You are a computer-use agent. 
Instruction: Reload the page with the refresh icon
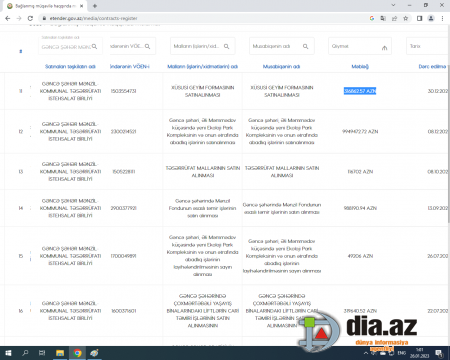click(30, 18)
